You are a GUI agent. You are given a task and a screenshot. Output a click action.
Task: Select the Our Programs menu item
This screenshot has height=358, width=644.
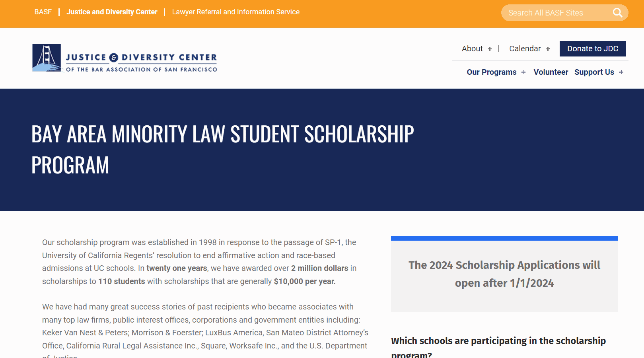coord(491,72)
